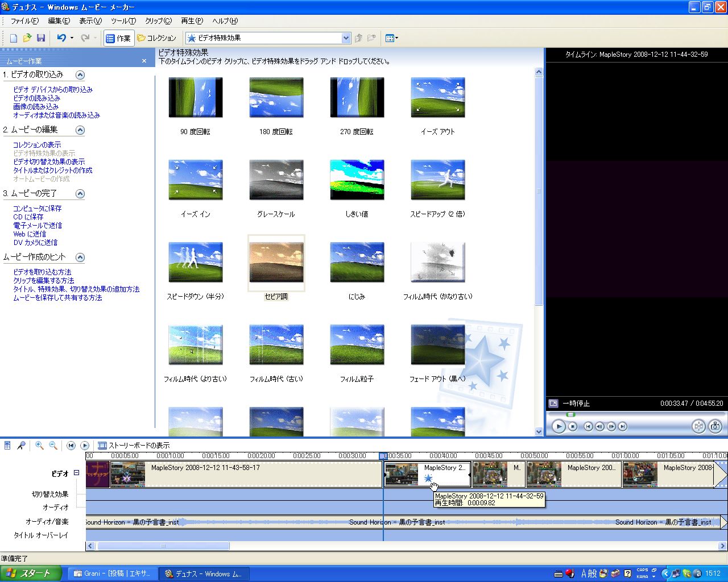Save the project with the floppy disk icon
This screenshot has height=582, width=728.
click(x=40, y=38)
